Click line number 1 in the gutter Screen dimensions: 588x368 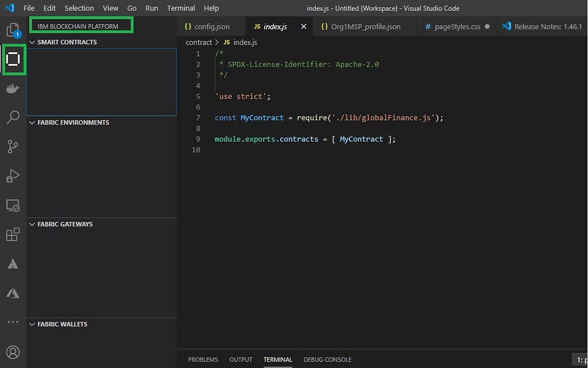198,53
